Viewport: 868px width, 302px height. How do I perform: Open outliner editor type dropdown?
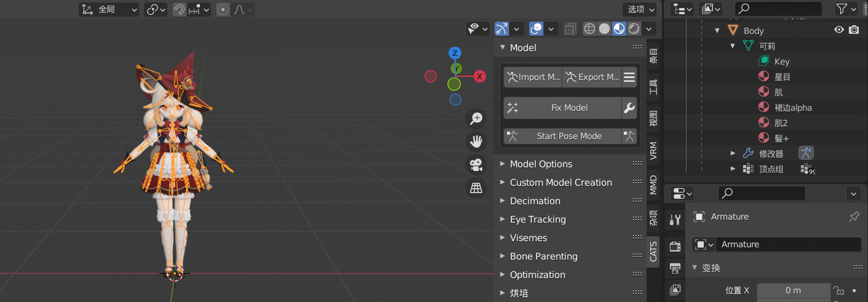click(682, 9)
